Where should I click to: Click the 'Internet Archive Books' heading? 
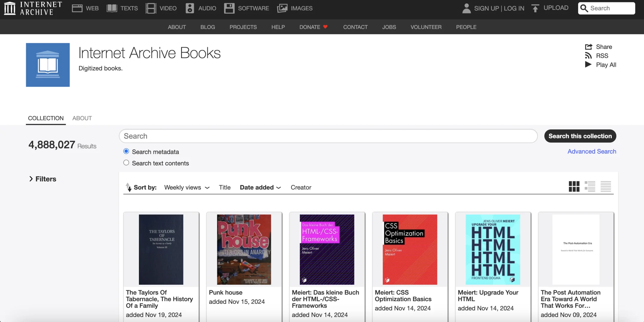(149, 53)
